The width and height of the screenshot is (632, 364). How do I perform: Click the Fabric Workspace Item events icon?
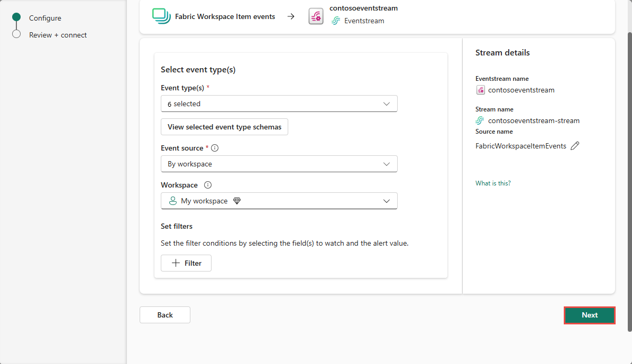(x=161, y=16)
